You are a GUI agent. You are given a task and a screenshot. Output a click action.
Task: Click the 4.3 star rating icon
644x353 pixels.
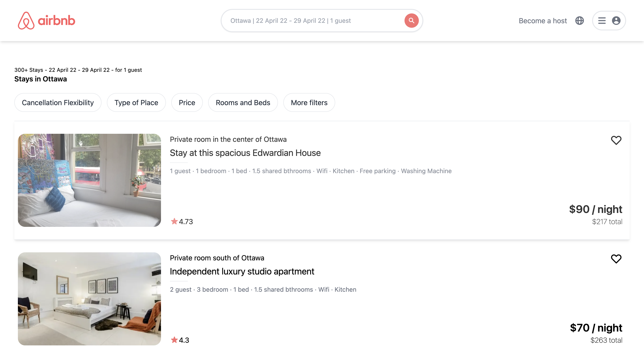coord(174,340)
